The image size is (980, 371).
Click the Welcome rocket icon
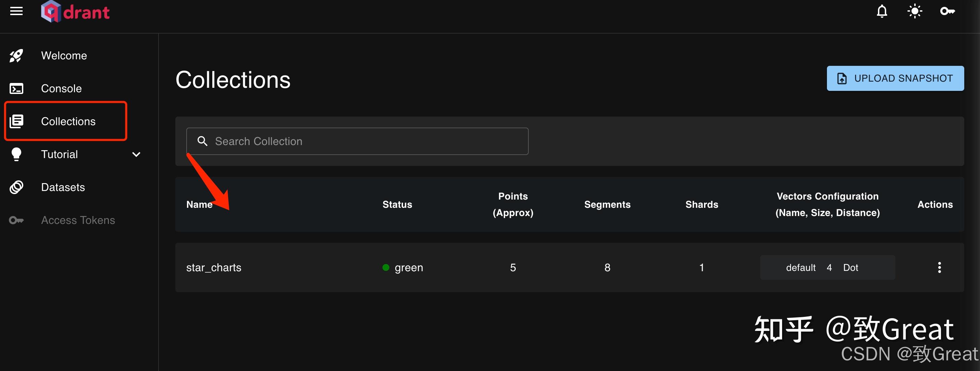pos(16,56)
